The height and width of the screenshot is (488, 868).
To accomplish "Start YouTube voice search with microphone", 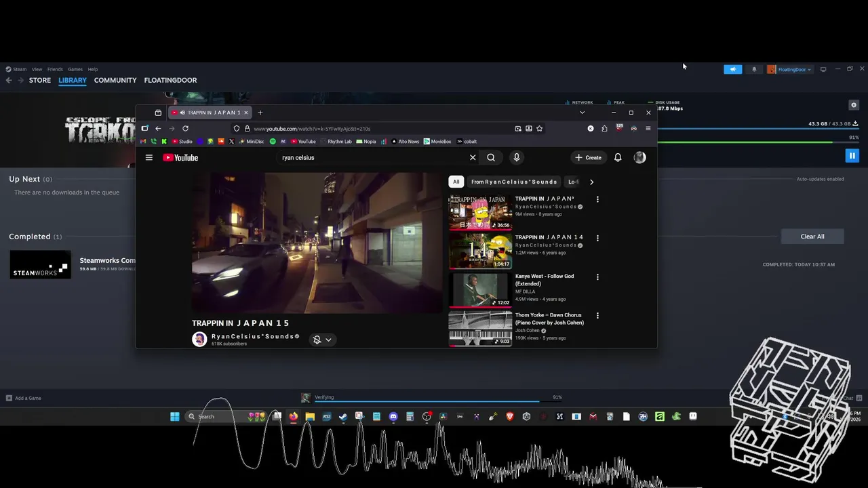I will 516,157.
